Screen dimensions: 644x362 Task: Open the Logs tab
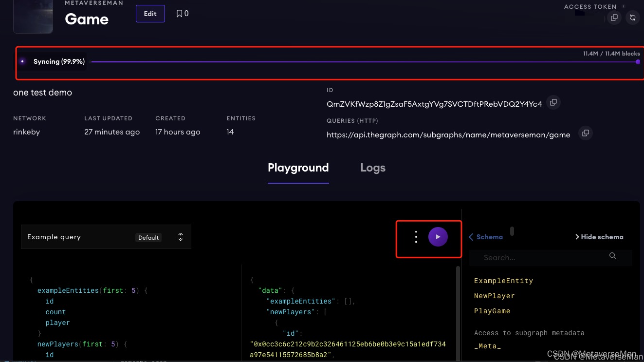coord(373,168)
